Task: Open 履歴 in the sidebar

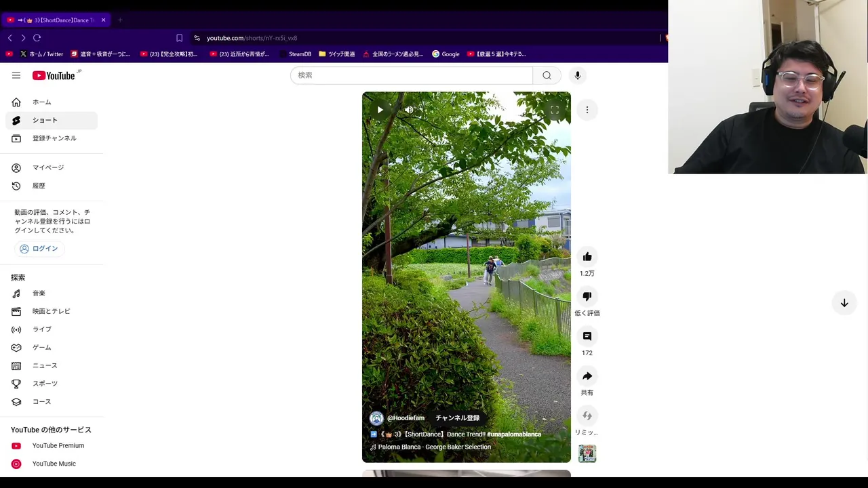Action: pos(52,186)
